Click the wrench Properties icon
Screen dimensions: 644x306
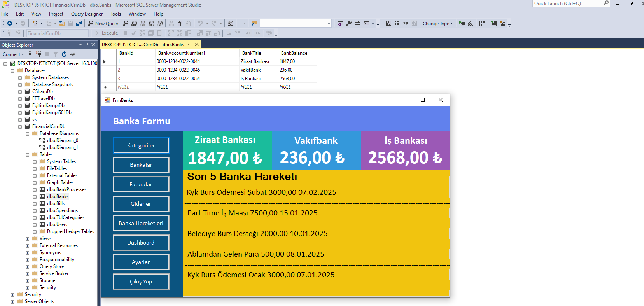pos(349,23)
